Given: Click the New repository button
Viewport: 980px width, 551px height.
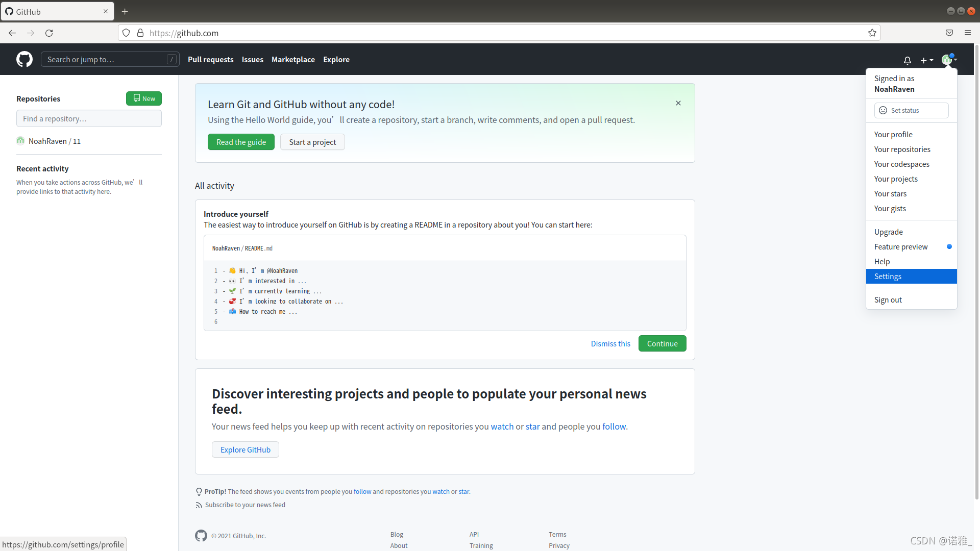Looking at the screenshot, I should click(x=144, y=98).
